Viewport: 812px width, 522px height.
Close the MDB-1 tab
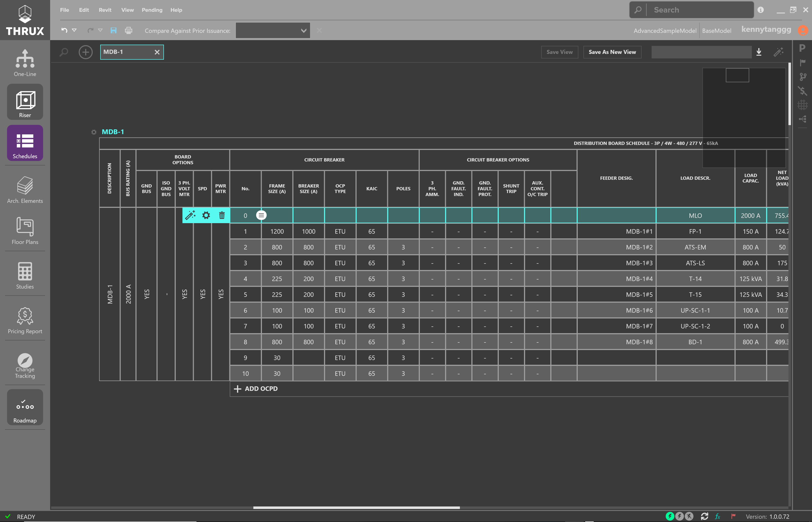pyautogui.click(x=157, y=52)
